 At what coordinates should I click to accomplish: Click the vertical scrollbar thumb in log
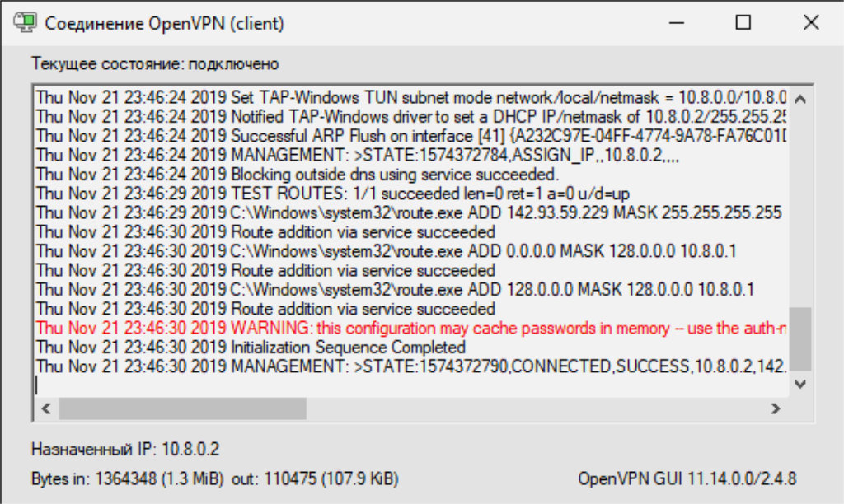tap(799, 338)
